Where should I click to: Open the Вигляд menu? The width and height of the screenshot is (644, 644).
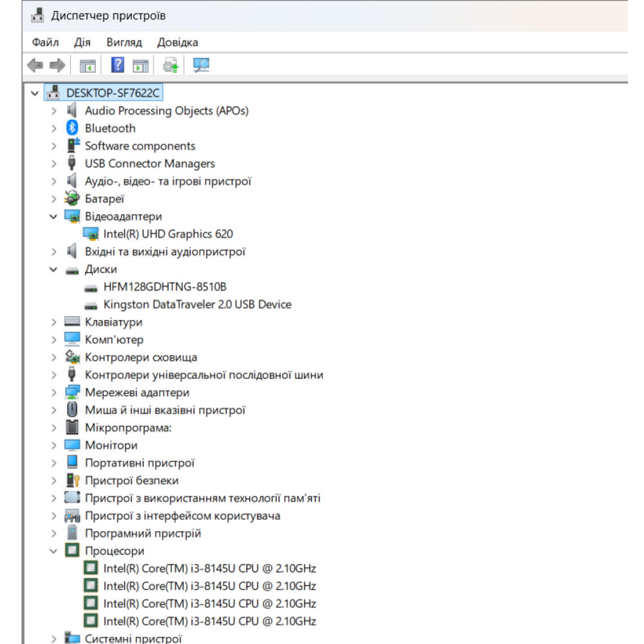click(124, 43)
